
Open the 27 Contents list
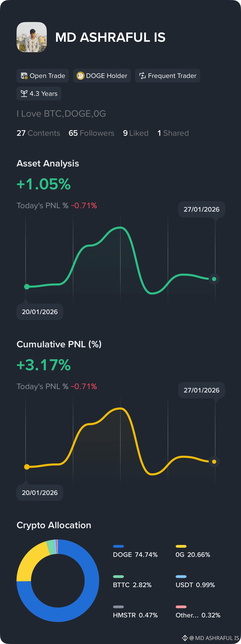[x=38, y=133]
